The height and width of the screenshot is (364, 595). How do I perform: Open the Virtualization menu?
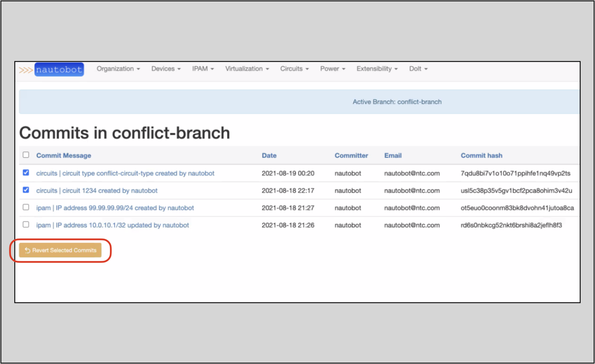(x=247, y=69)
